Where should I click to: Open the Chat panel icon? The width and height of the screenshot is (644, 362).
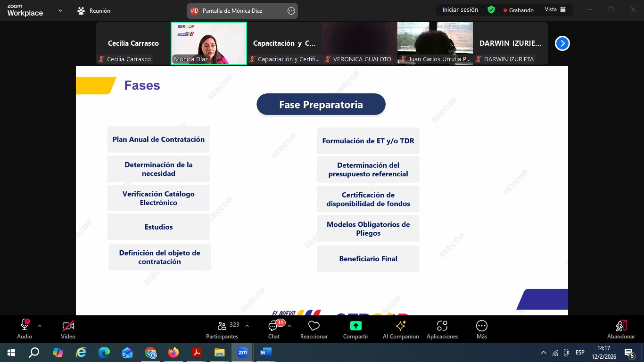(273, 326)
